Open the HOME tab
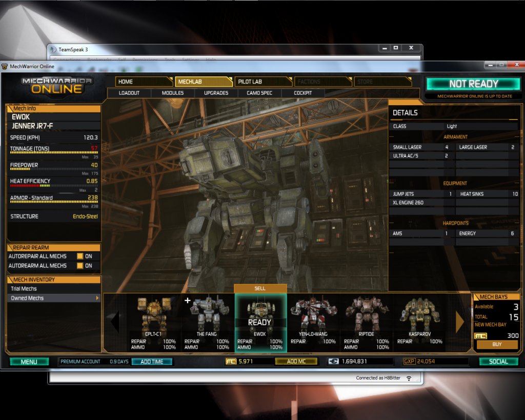Image resolution: width=525 pixels, height=420 pixels. click(x=144, y=82)
